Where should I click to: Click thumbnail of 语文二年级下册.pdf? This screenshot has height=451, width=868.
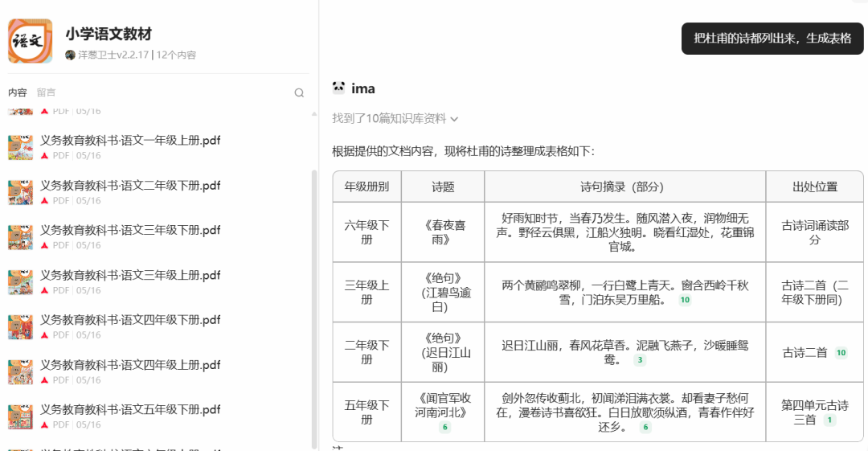click(x=20, y=192)
